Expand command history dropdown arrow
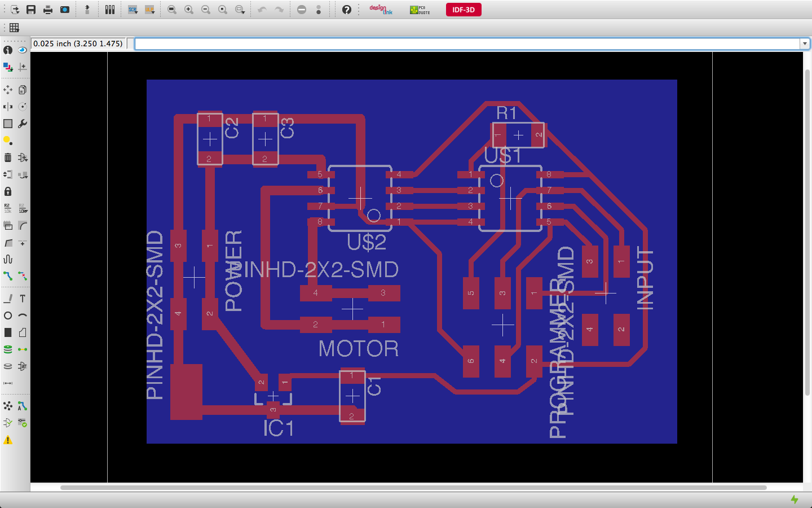The width and height of the screenshot is (812, 508). pos(805,43)
